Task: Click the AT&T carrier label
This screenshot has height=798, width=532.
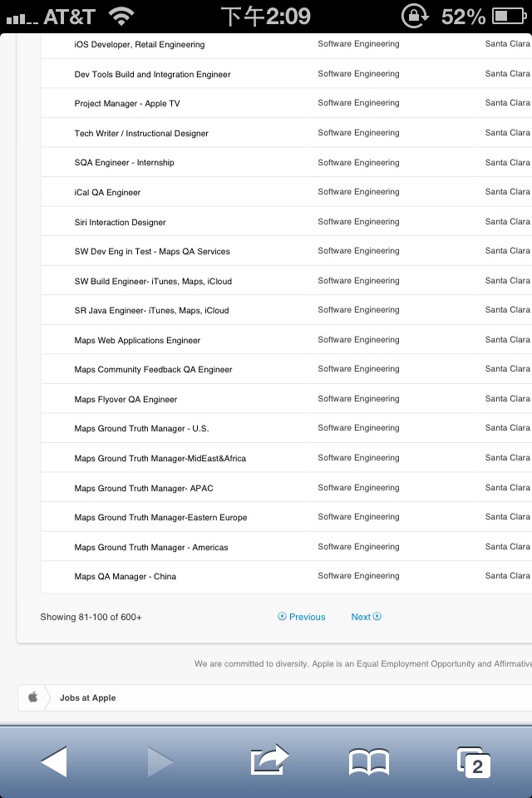Action: 69,17
